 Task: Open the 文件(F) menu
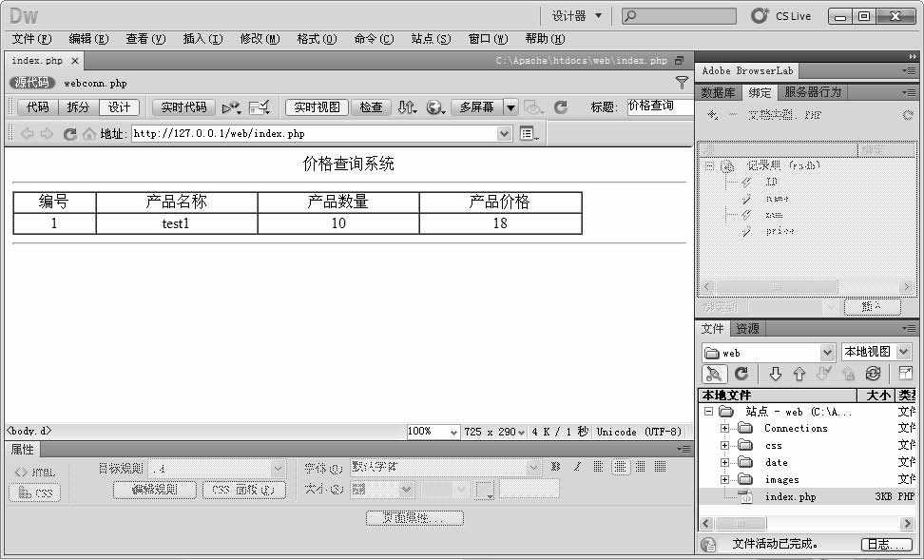coord(31,39)
